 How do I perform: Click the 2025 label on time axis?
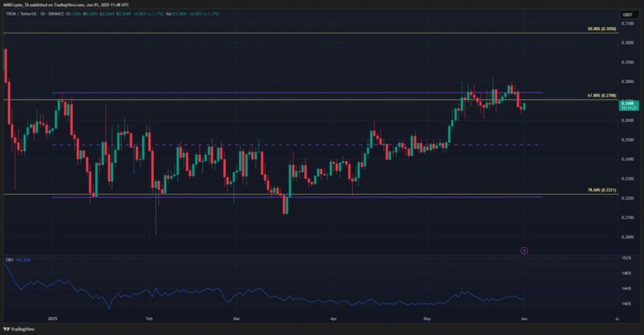[53, 319]
